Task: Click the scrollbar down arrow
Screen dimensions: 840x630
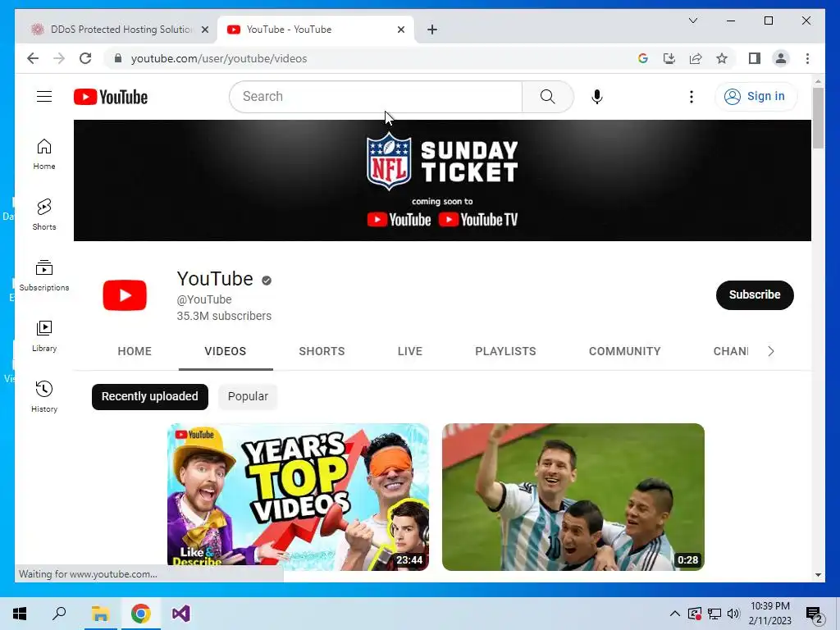Action: (x=818, y=575)
